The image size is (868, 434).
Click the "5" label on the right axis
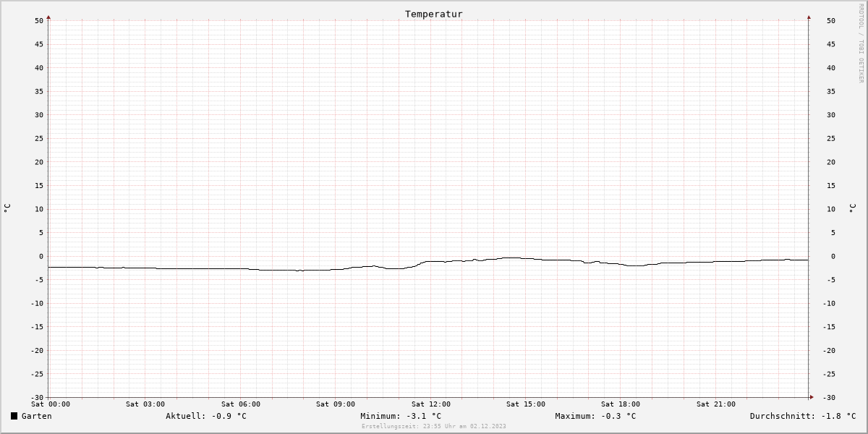[833, 233]
